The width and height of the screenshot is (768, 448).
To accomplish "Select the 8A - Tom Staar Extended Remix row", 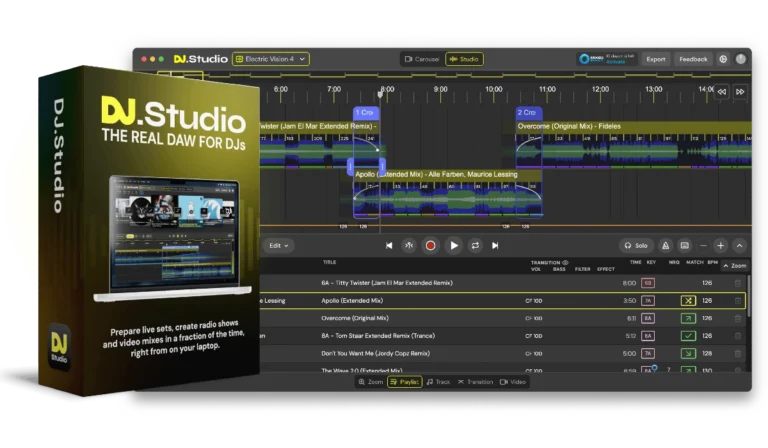I will pos(502,336).
